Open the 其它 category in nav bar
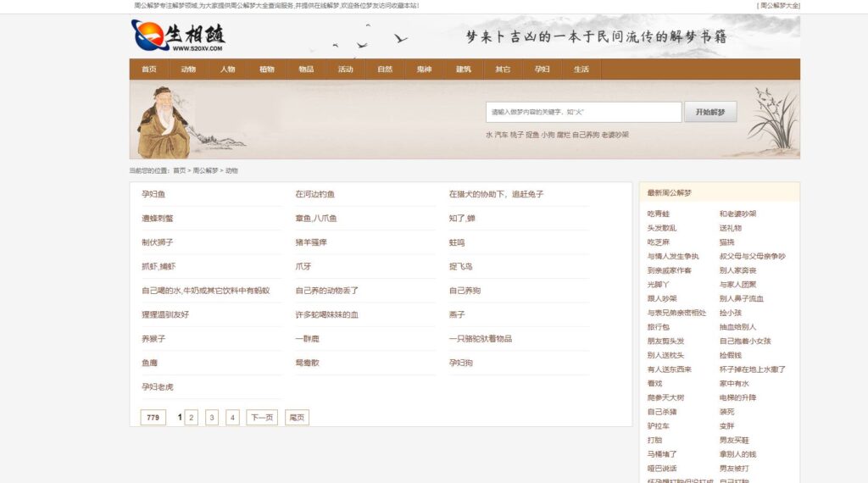Image resolution: width=868 pixels, height=483 pixels. pos(503,69)
